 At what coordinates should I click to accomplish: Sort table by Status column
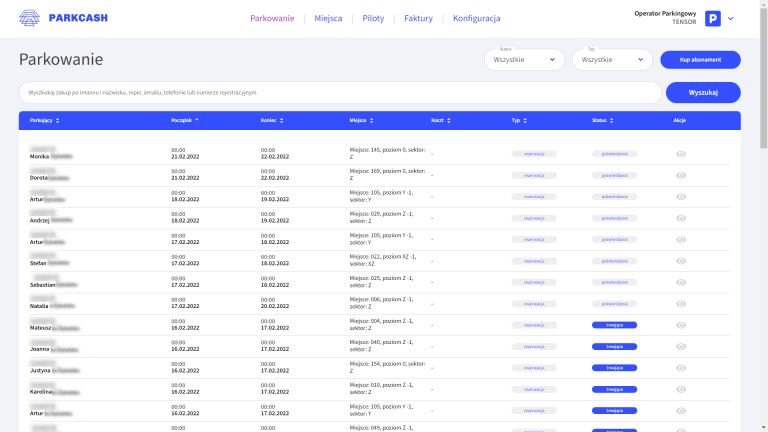point(602,120)
